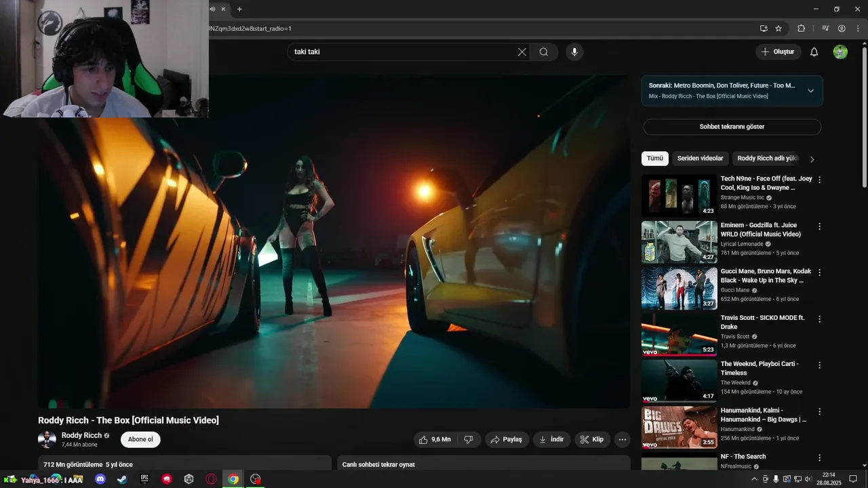The height and width of the screenshot is (488, 868).
Task: Open Discord from the taskbar
Action: click(100, 479)
